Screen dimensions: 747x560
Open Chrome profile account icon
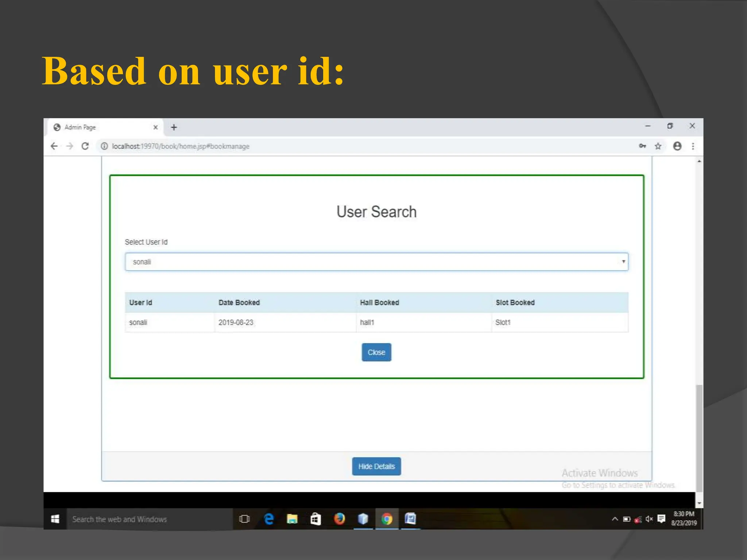pos(677,146)
